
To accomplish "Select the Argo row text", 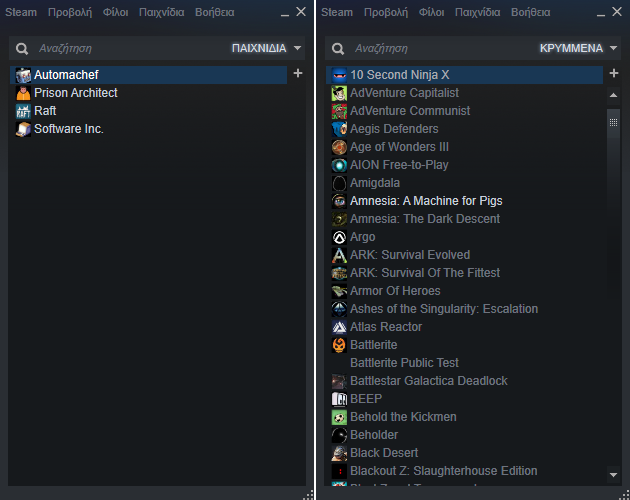I will (363, 237).
